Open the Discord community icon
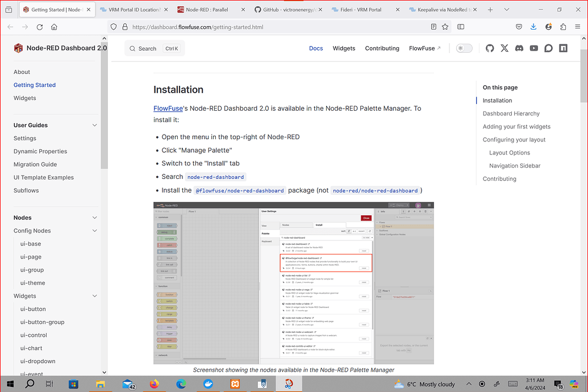Screen dimensions: 588x392 (519, 48)
